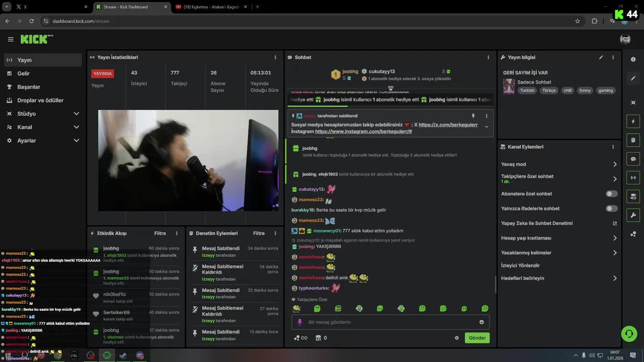The height and width of the screenshot is (362, 644).
Task: Select Droplar ve ödüller in the sidebar
Action: click(42, 100)
